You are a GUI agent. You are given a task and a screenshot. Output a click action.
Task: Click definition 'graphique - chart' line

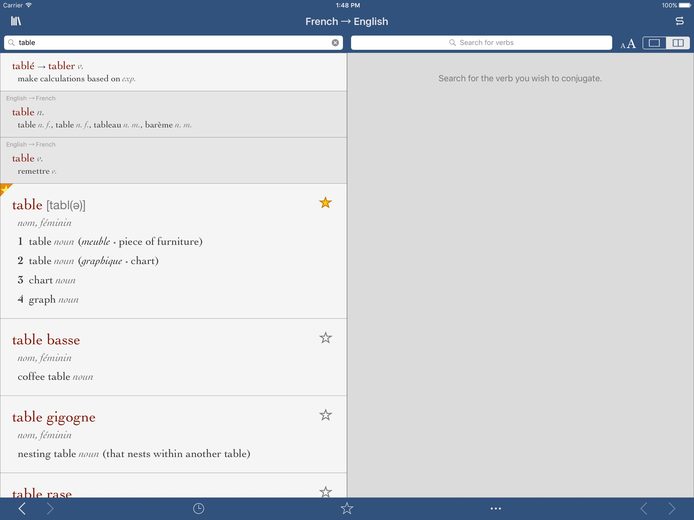[x=88, y=261]
